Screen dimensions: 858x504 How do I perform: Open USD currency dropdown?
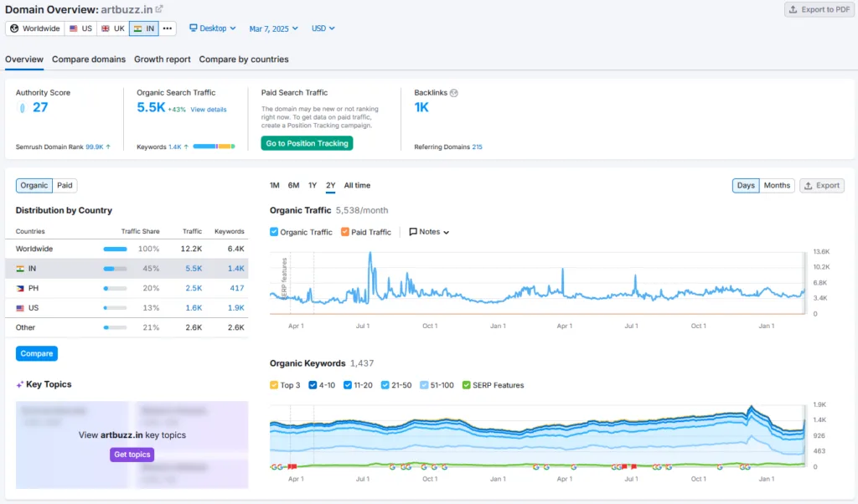323,28
